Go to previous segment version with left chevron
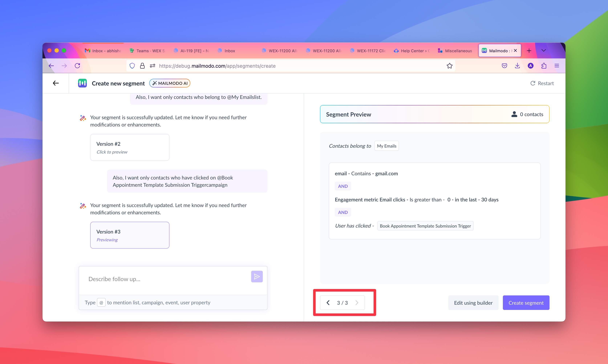This screenshot has width=608, height=364. click(x=328, y=303)
